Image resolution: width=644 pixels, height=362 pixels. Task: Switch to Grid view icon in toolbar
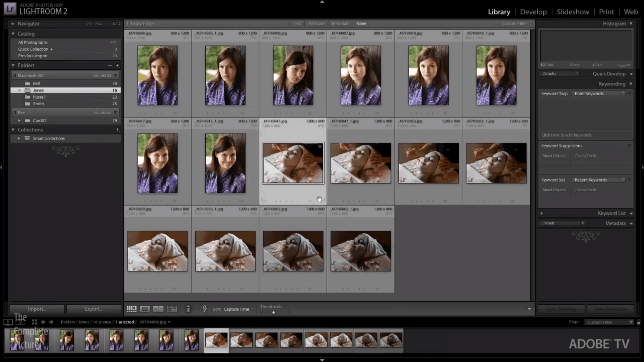click(x=131, y=309)
